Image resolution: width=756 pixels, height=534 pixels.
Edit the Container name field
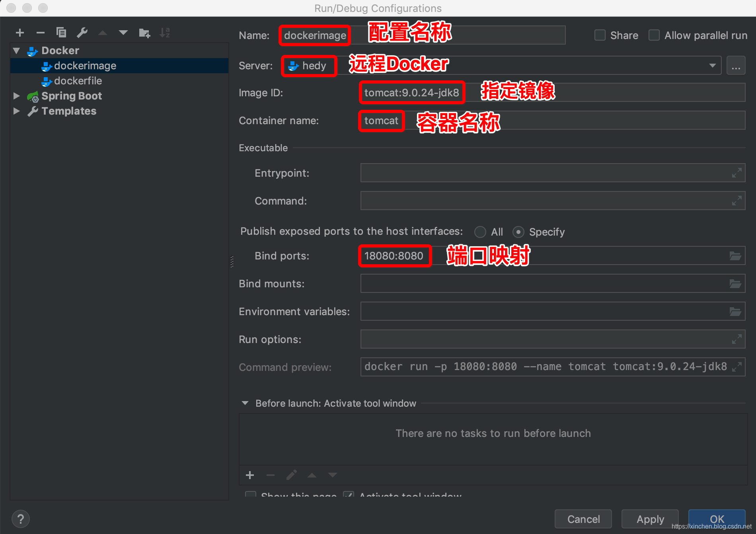(x=553, y=121)
